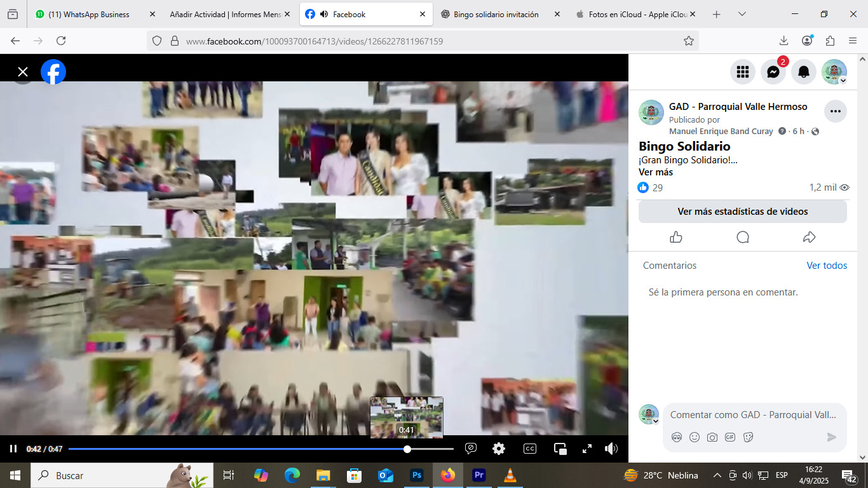Open Facebook Messenger chats icon
Image resolution: width=868 pixels, height=488 pixels.
click(x=773, y=72)
